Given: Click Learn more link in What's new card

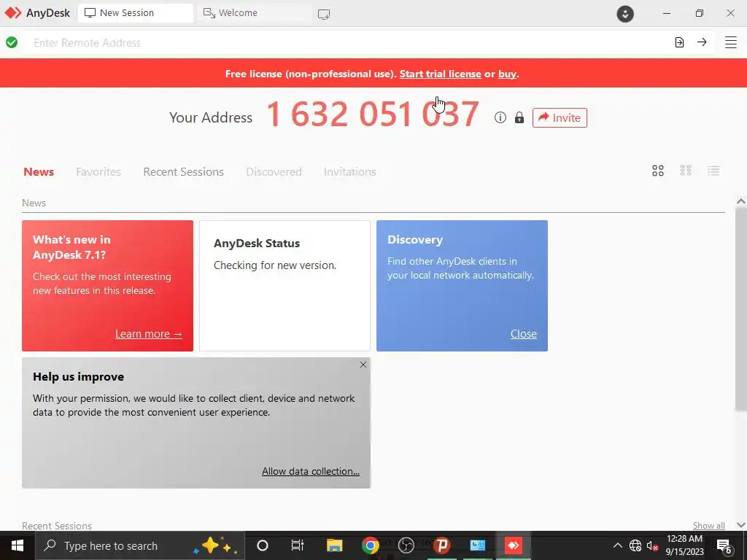Looking at the screenshot, I should point(149,334).
